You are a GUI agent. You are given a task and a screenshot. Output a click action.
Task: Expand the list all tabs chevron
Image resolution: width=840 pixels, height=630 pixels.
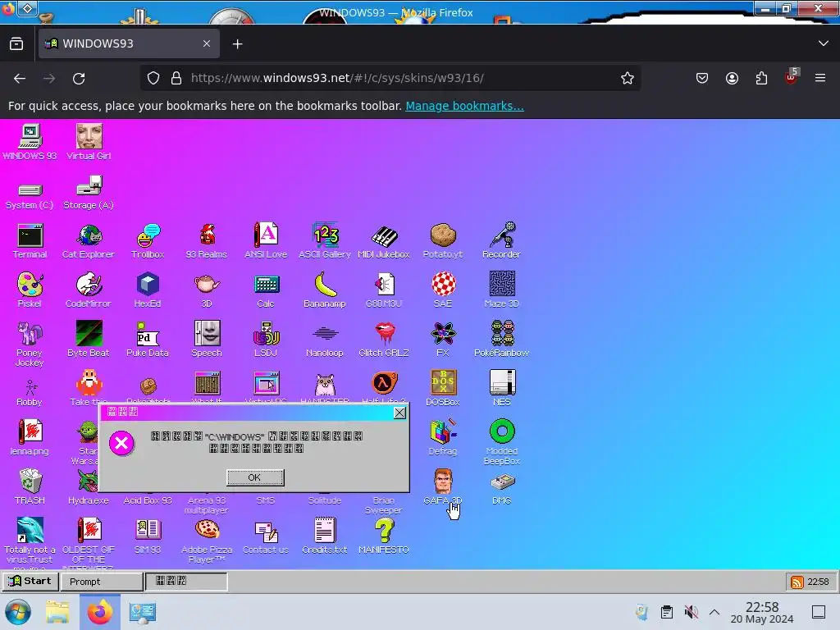[824, 43]
